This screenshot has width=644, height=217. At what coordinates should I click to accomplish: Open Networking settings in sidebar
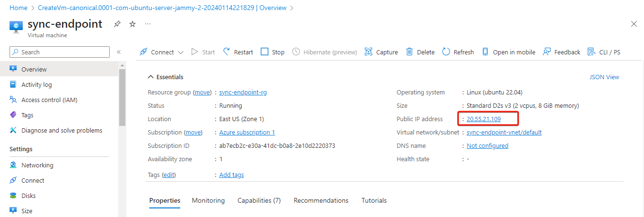point(59,165)
